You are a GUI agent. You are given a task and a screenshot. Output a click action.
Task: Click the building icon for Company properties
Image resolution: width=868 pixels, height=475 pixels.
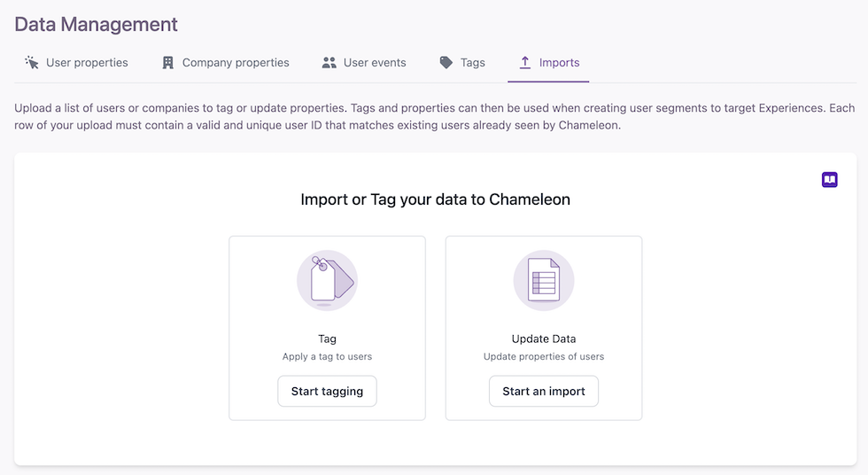[x=167, y=63]
